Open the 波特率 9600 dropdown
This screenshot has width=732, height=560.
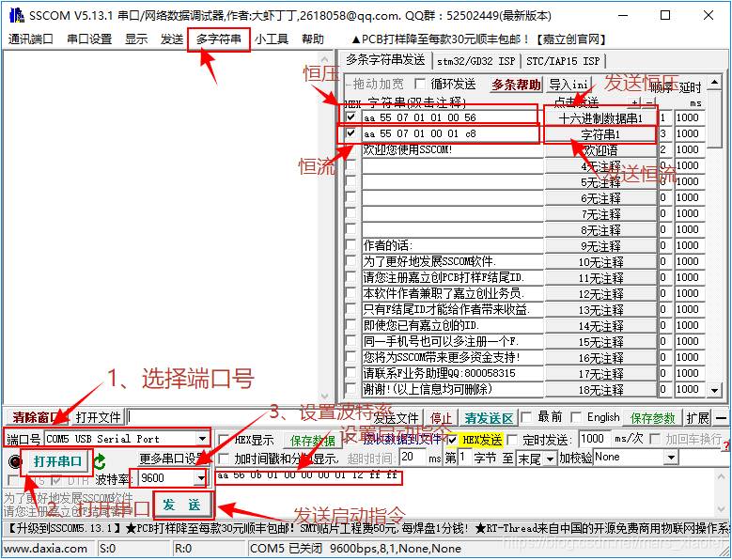[201, 478]
